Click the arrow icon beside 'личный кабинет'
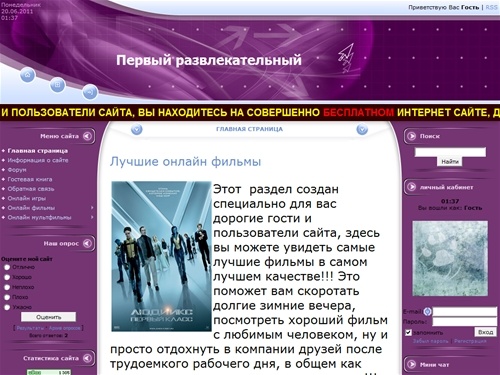500x375 pixels. 412,187
